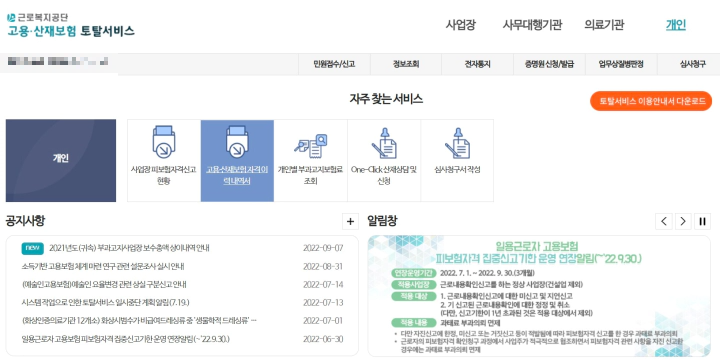This screenshot has width=720, height=361.
Task: Open the 전자통지 submenu
Action: tap(478, 64)
